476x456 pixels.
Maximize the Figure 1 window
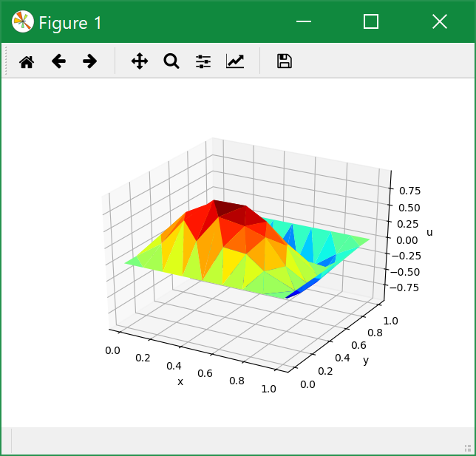[371, 22]
